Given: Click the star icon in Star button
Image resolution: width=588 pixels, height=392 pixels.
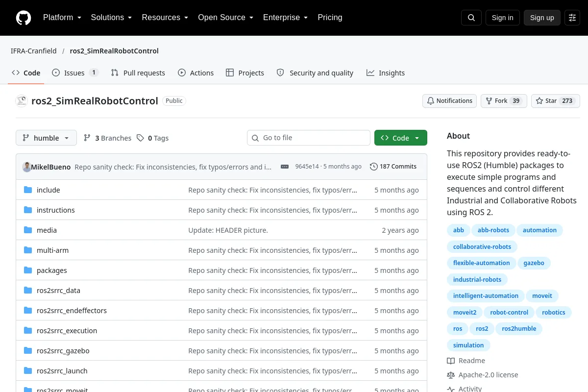Looking at the screenshot, I should 539,101.
